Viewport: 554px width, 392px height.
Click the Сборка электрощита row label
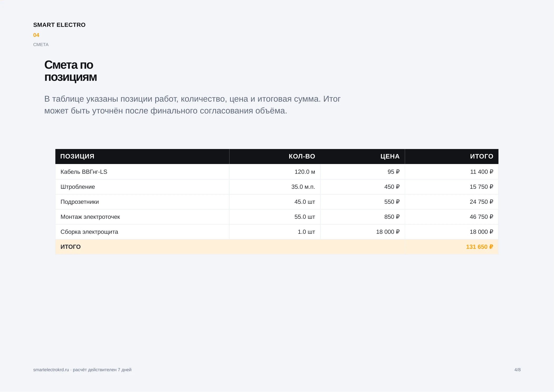click(89, 232)
